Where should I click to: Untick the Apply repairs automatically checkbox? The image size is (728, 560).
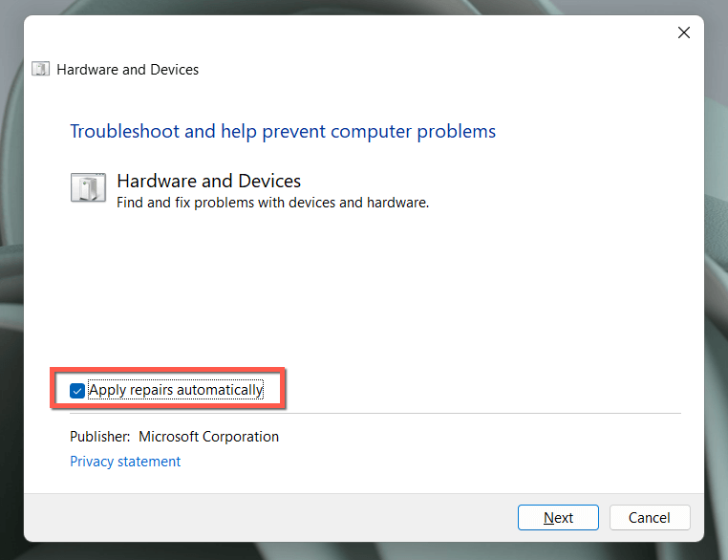click(x=77, y=390)
